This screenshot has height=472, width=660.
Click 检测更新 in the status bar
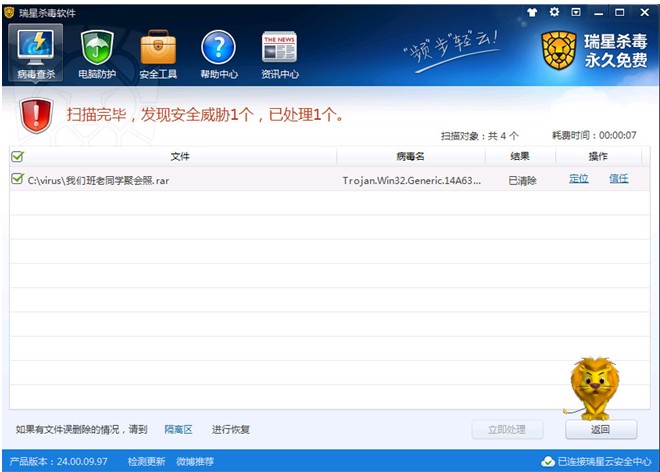click(x=146, y=461)
